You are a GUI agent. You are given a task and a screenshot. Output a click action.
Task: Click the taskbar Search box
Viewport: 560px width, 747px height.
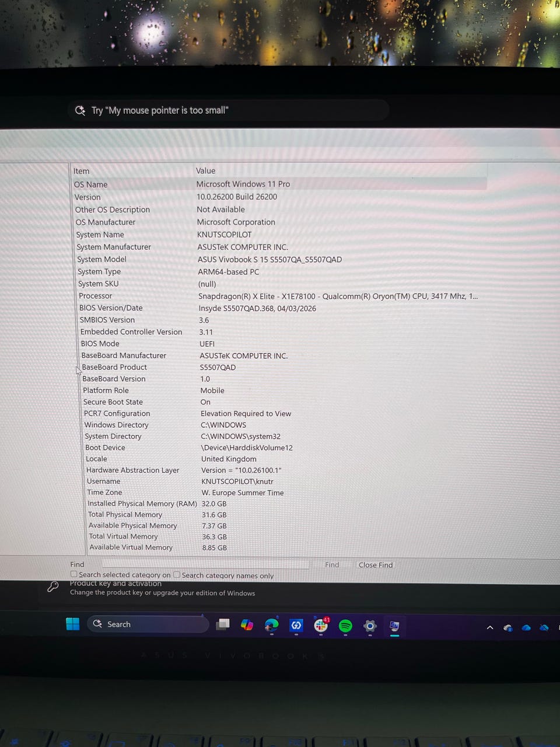148,624
